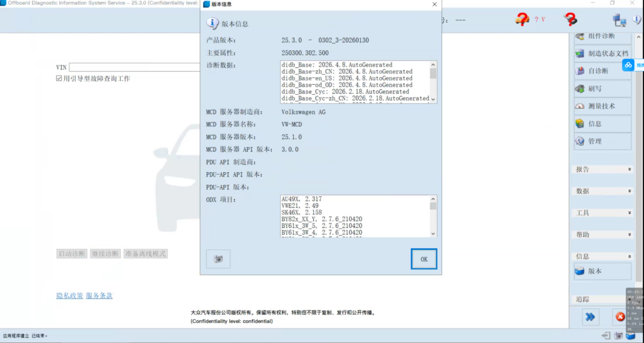Close the 版本信息 dialog with the X
This screenshot has width=644, height=343.
pyautogui.click(x=435, y=4)
